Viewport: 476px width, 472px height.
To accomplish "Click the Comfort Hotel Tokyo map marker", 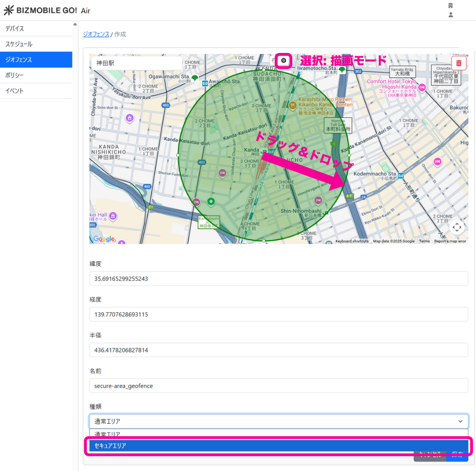I will point(422,87).
